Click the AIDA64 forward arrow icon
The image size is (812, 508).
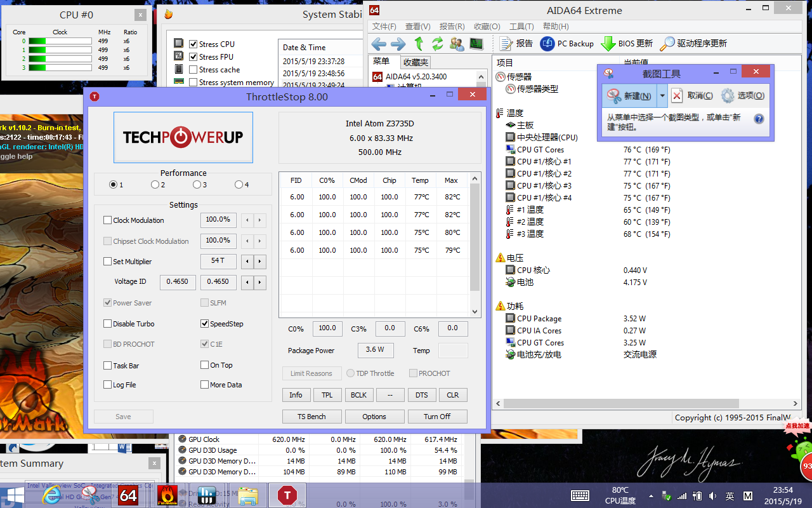398,44
